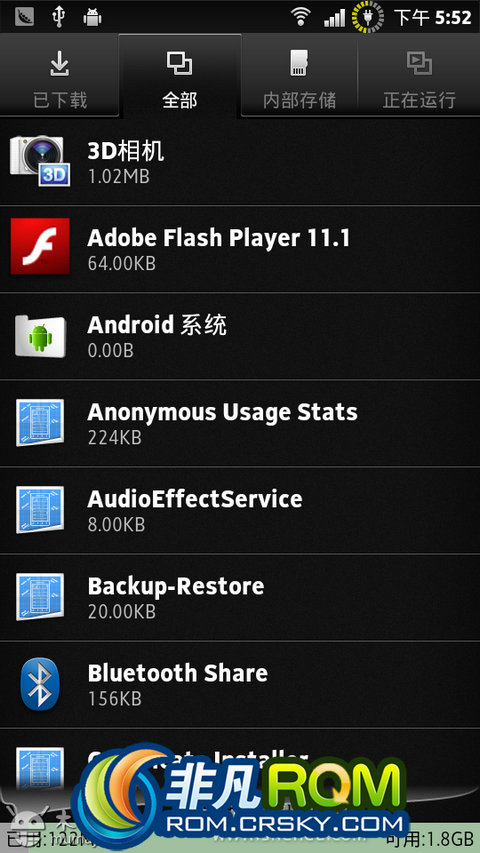The width and height of the screenshot is (480, 853).
Task: Tap the battery charging indicator icon
Action: point(368,16)
